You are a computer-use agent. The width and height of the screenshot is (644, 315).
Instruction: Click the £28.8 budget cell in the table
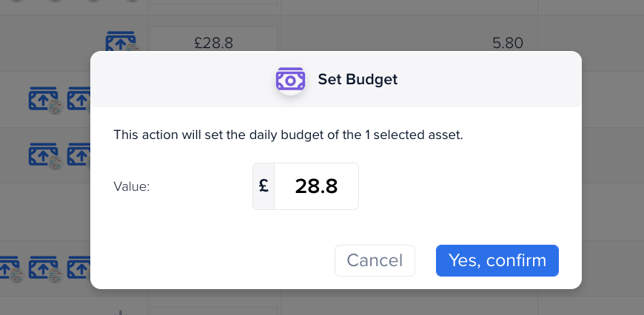coord(213,42)
